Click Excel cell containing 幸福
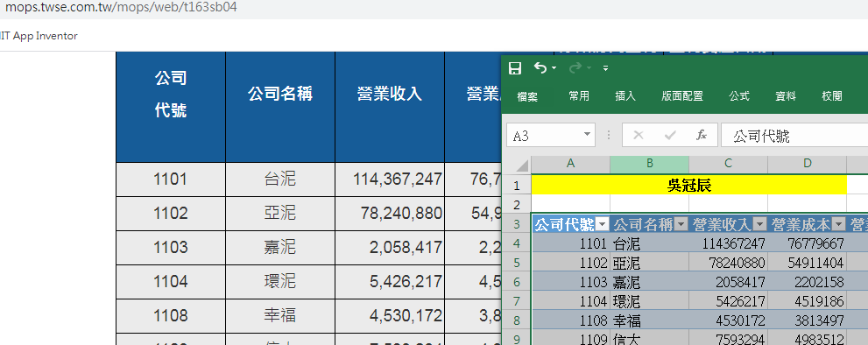 pyautogui.click(x=650, y=320)
